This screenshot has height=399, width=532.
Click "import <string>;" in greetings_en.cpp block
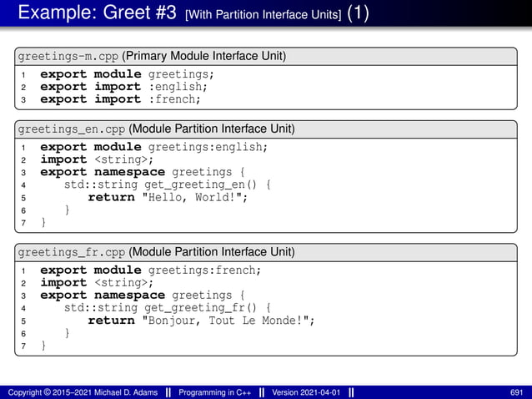pos(97,159)
